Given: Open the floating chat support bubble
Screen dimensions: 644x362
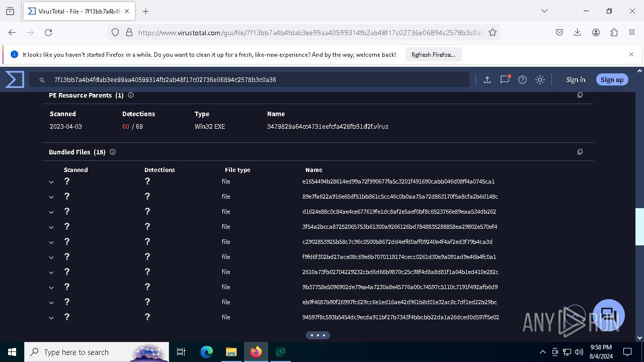Looking at the screenshot, I should tap(609, 315).
